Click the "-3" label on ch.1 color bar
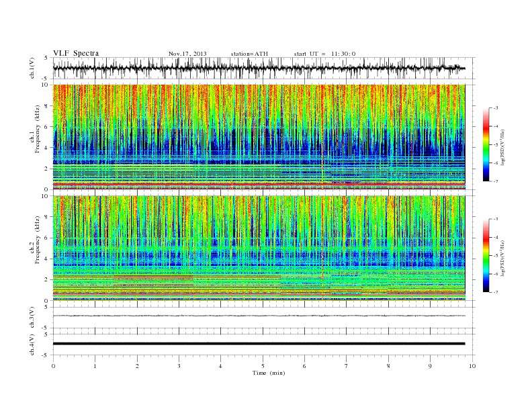The width and height of the screenshot is (532, 411). (495, 108)
